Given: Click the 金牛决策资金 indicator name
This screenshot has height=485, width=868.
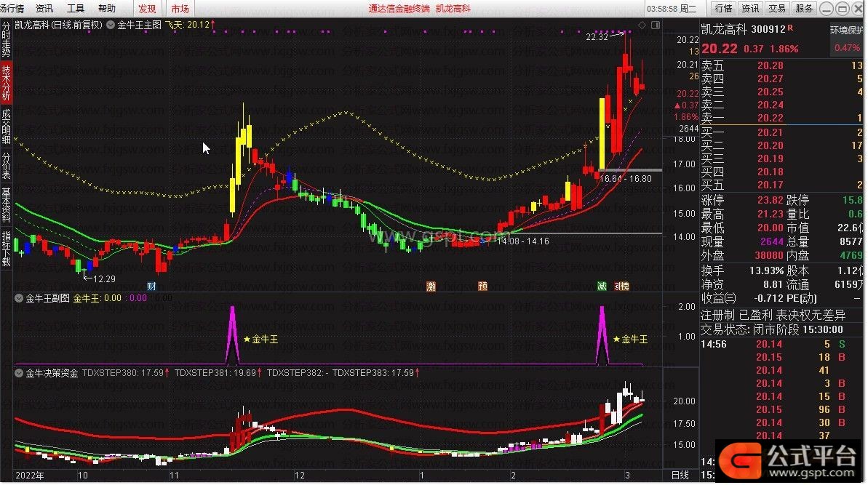Looking at the screenshot, I should click(52, 373).
